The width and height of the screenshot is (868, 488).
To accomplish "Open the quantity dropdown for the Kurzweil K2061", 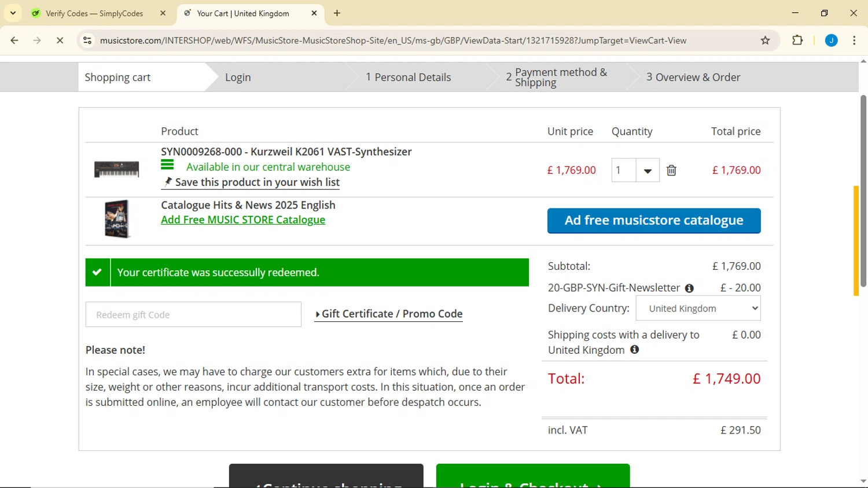I will [x=648, y=170].
